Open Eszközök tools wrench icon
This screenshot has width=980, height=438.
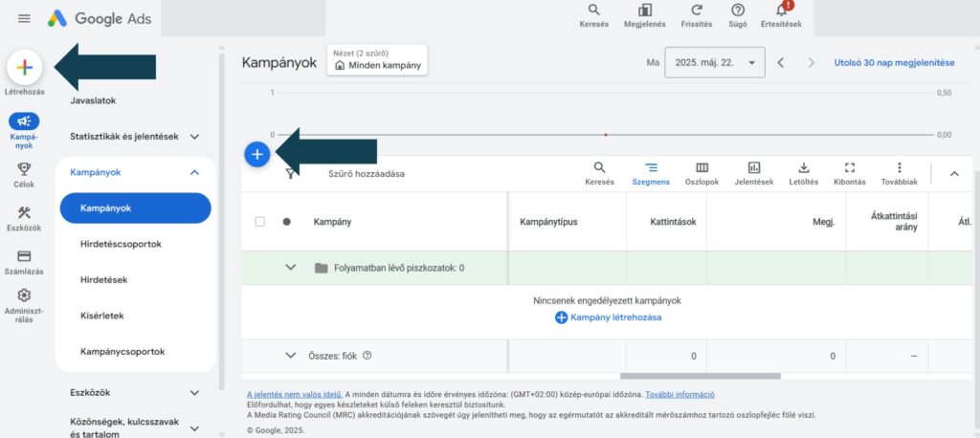(24, 213)
